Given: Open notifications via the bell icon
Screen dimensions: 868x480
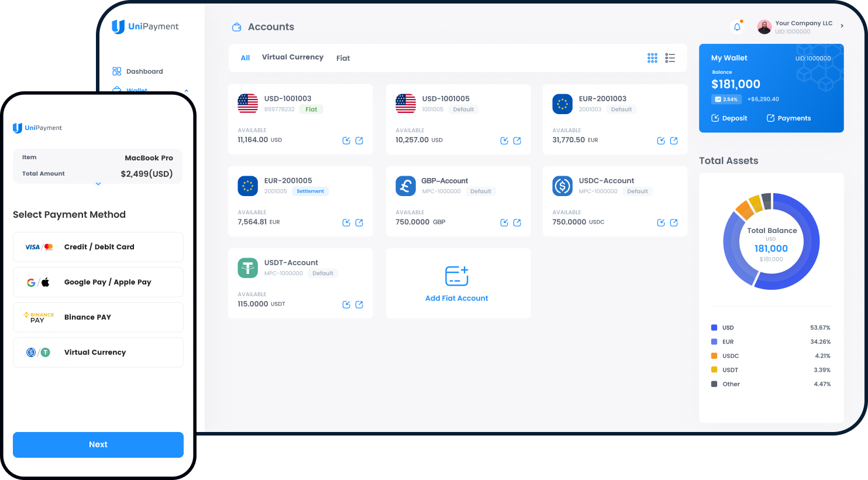Looking at the screenshot, I should click(x=738, y=26).
